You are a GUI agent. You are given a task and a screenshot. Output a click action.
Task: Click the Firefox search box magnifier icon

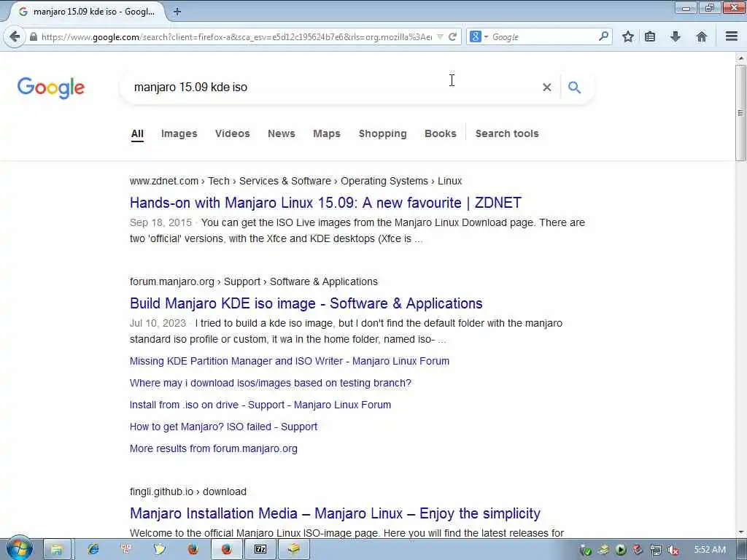pos(603,36)
